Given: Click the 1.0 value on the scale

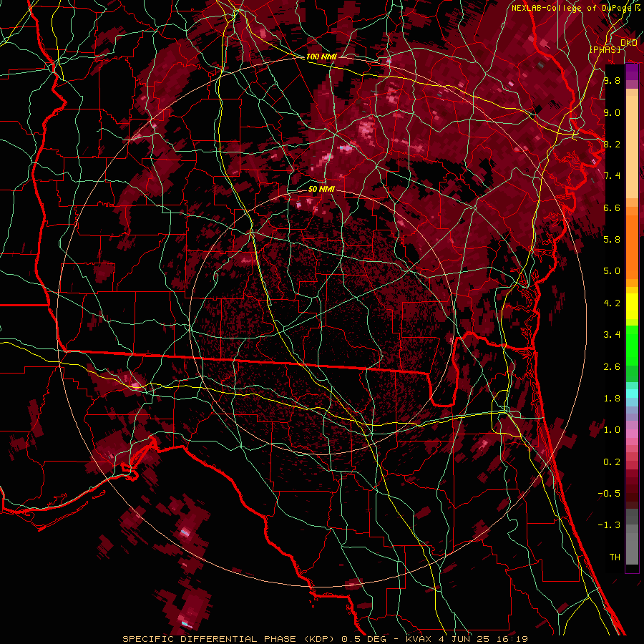Looking at the screenshot, I should (612, 430).
